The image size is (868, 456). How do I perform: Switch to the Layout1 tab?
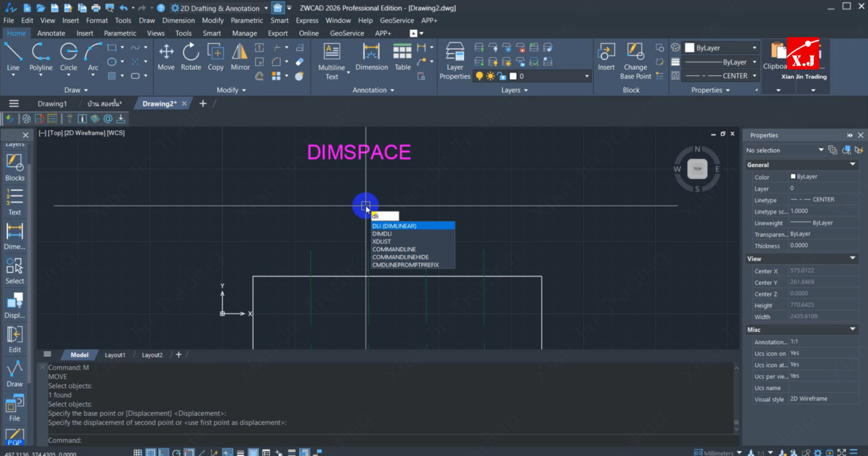pyautogui.click(x=115, y=355)
